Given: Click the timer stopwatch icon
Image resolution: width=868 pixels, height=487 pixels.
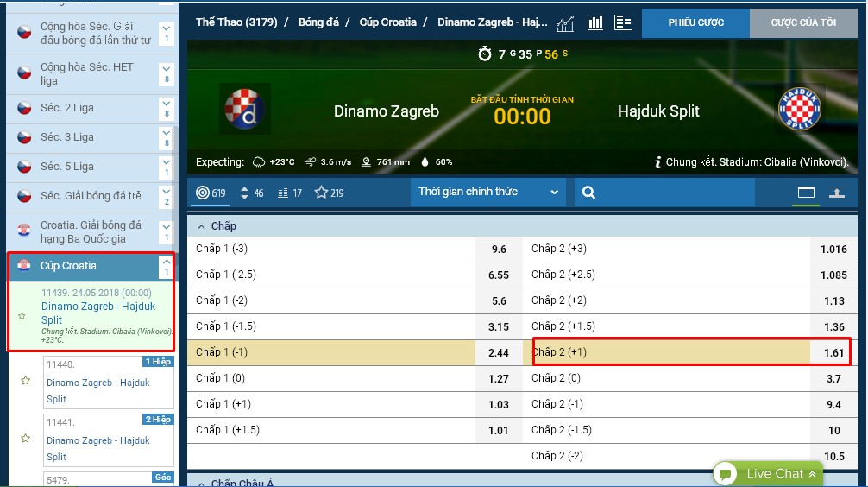Looking at the screenshot, I should [x=484, y=54].
